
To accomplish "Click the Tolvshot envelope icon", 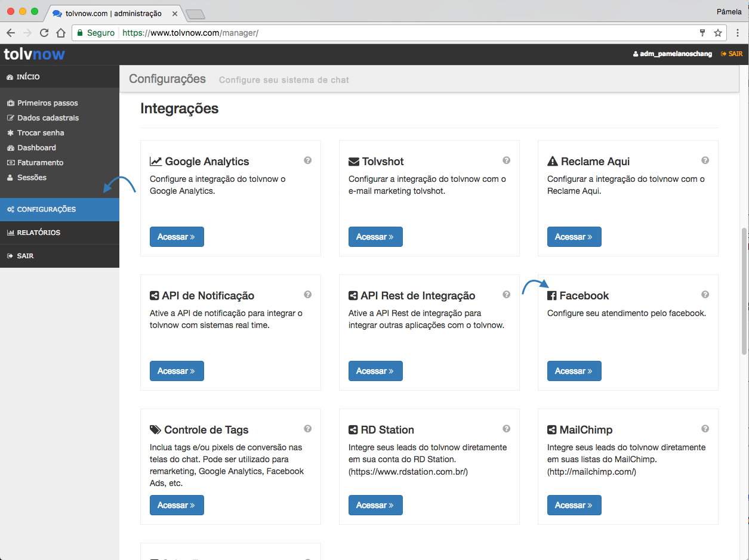I will tap(354, 162).
